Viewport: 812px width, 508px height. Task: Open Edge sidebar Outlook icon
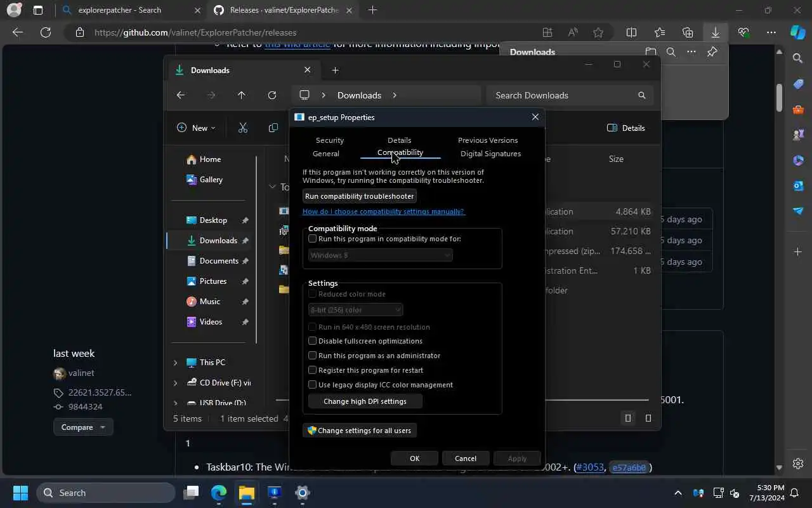click(798, 185)
